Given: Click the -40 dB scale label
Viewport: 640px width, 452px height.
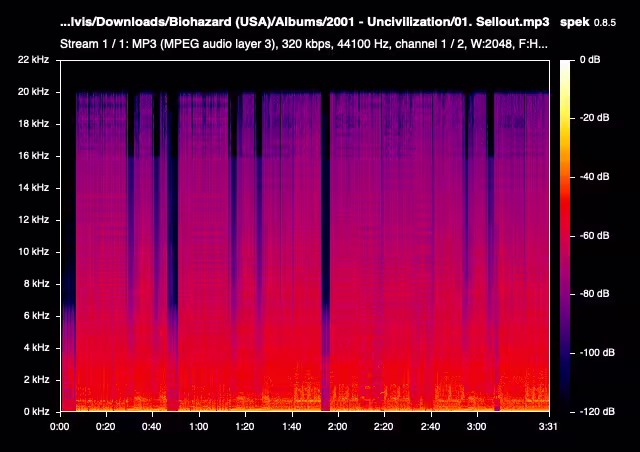Looking at the screenshot, I should pos(595,176).
